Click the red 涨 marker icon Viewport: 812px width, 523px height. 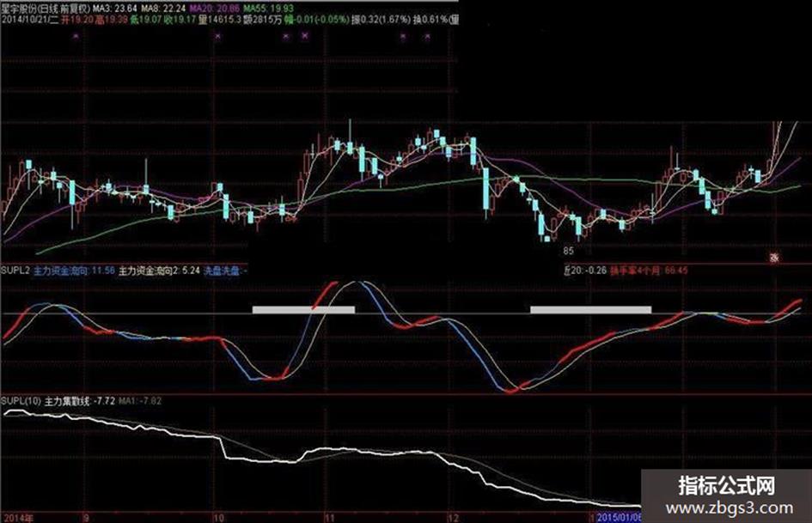click(774, 258)
